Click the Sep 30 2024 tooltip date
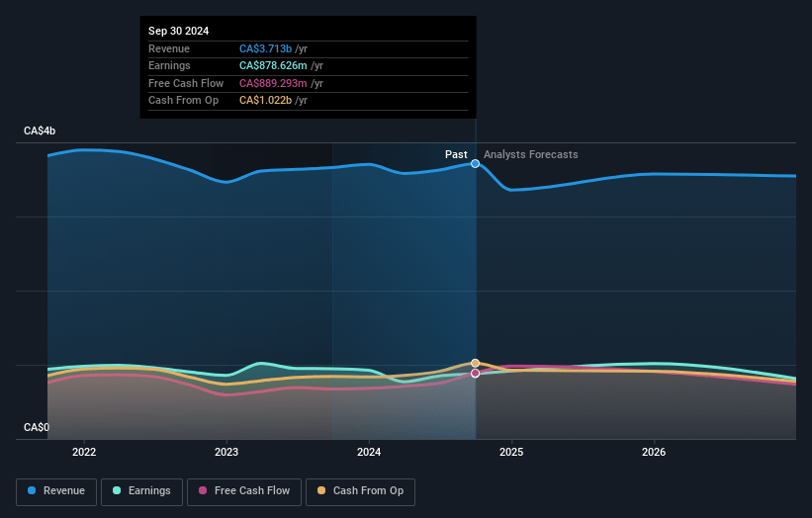 179,31
